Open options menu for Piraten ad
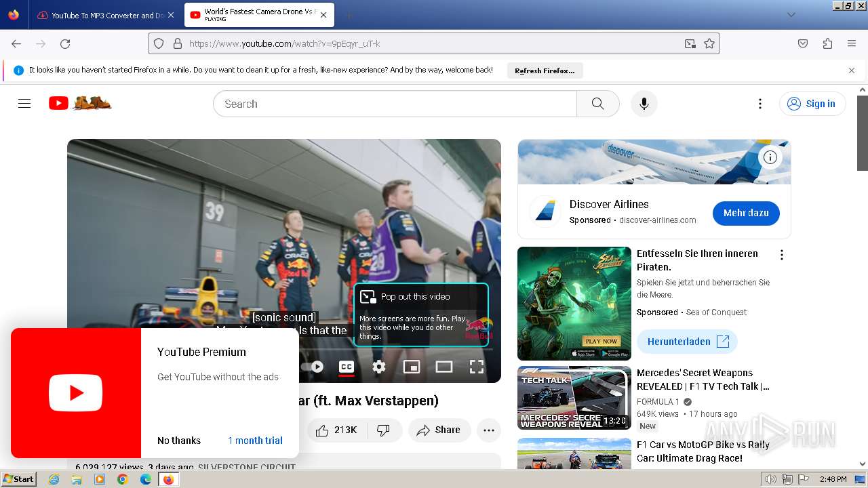The image size is (868, 488). 782,255
